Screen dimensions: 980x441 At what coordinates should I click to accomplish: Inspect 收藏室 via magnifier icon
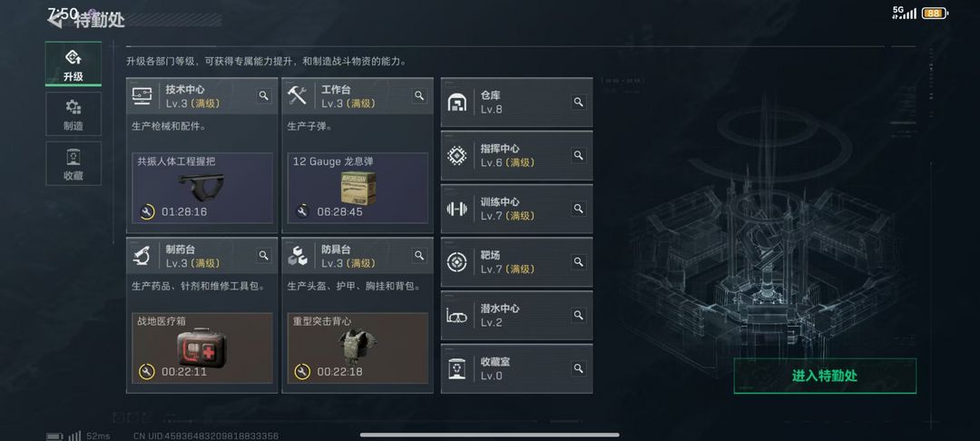pyautogui.click(x=579, y=368)
